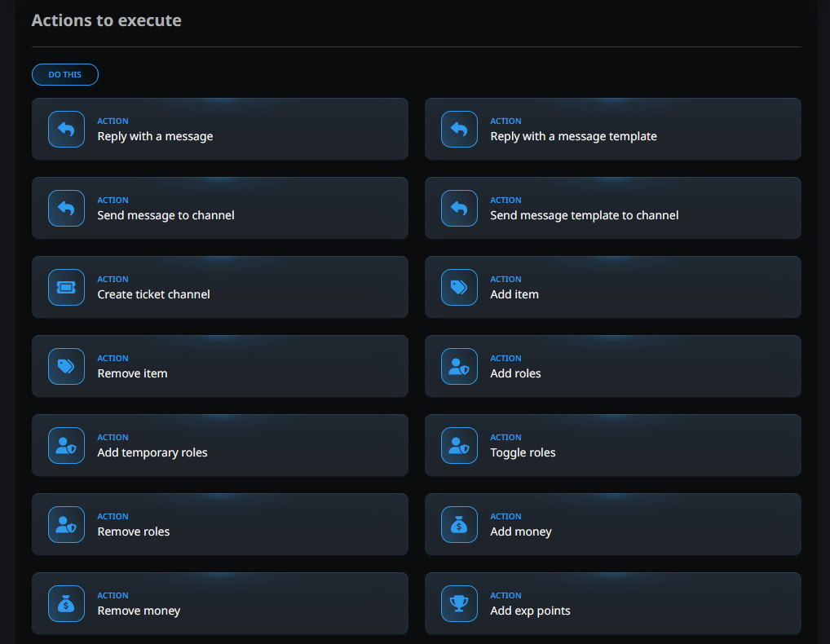The width and height of the screenshot is (830, 644).
Task: Click the user shield icon for Add temporary roles
Action: [x=66, y=446]
